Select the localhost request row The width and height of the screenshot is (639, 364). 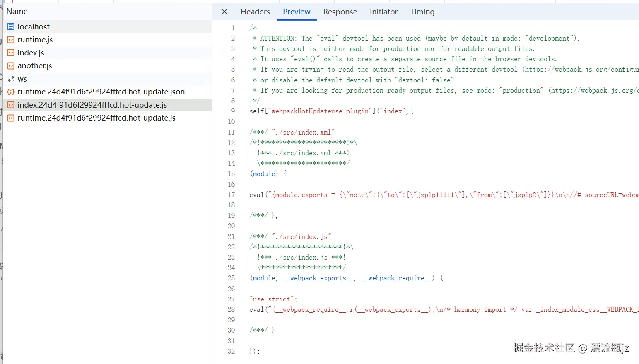pos(108,27)
